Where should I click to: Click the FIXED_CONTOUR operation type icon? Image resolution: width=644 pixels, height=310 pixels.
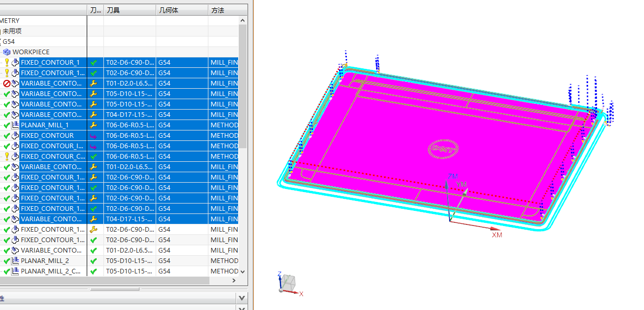click(x=15, y=136)
